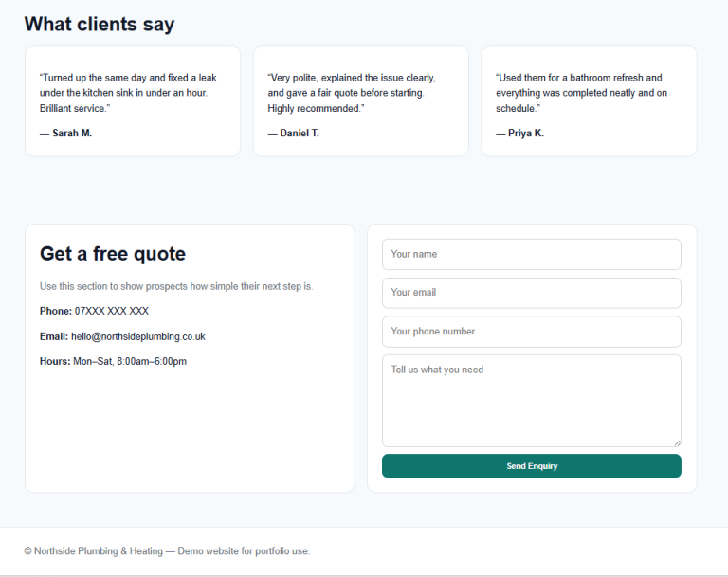Click the Northside Plumbing & Heating footer text
This screenshot has height=577, width=728.
[167, 551]
